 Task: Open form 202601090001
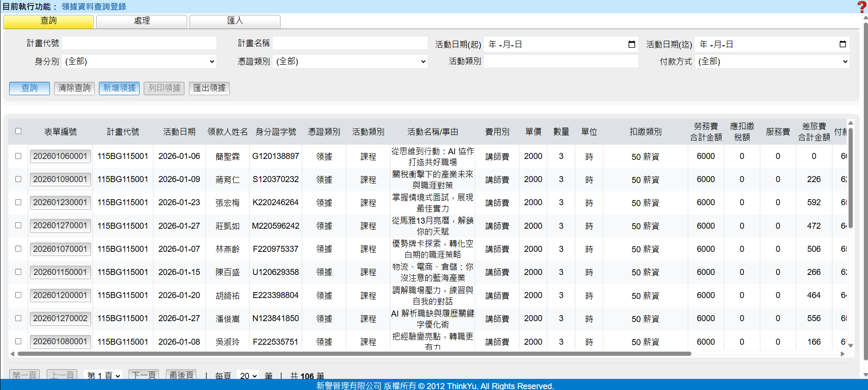60,179
